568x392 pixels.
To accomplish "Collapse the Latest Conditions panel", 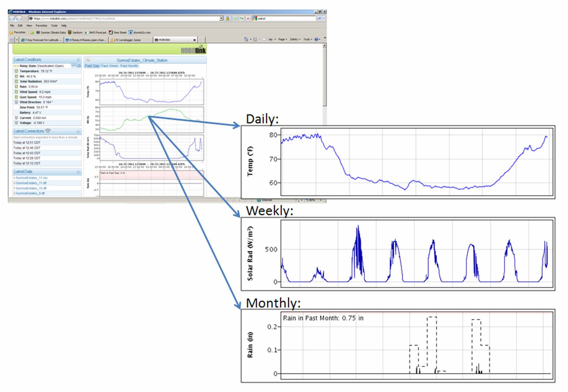I will pyautogui.click(x=78, y=60).
